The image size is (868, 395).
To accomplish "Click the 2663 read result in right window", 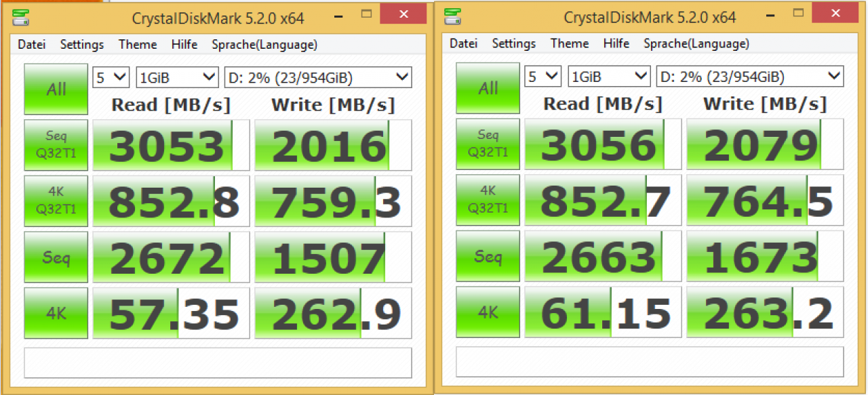I will coord(603,256).
